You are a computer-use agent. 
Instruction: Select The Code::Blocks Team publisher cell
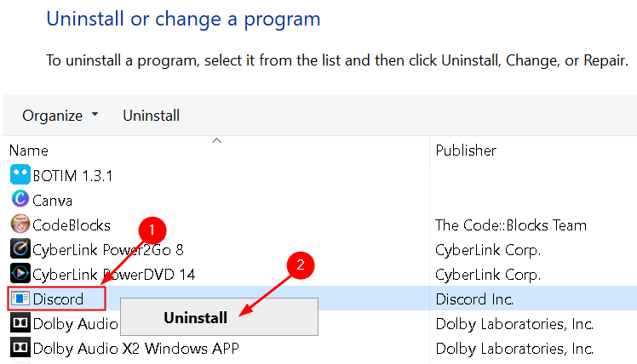(511, 225)
